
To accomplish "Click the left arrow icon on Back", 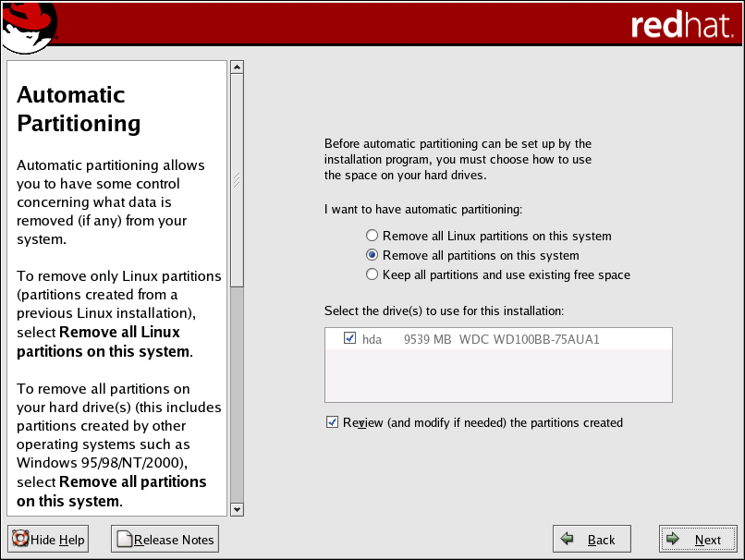I will 568,540.
